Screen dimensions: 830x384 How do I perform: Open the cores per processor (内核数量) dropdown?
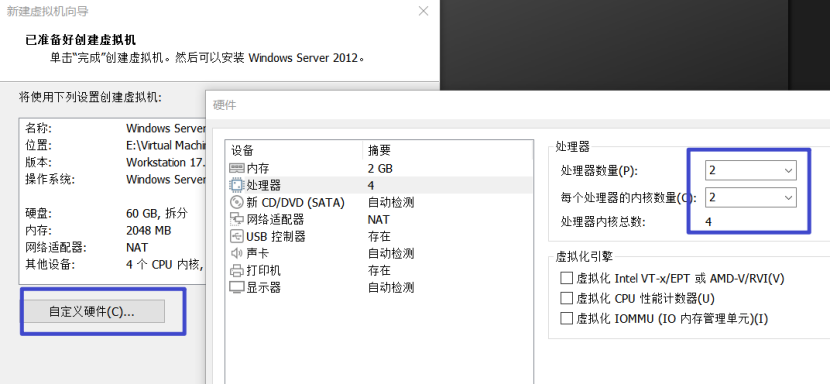pos(751,198)
